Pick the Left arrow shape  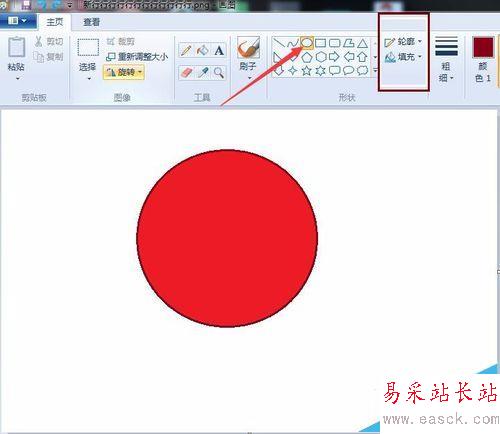coord(349,57)
